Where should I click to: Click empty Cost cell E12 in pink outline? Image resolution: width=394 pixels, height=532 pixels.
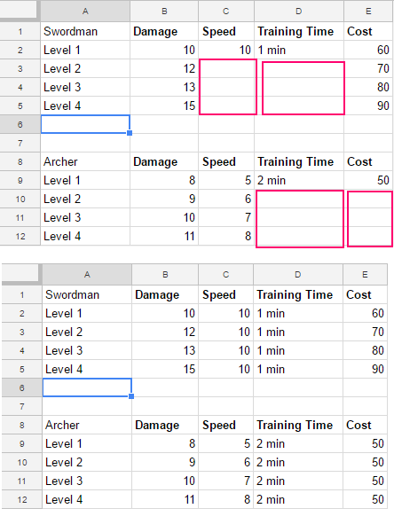pos(368,236)
